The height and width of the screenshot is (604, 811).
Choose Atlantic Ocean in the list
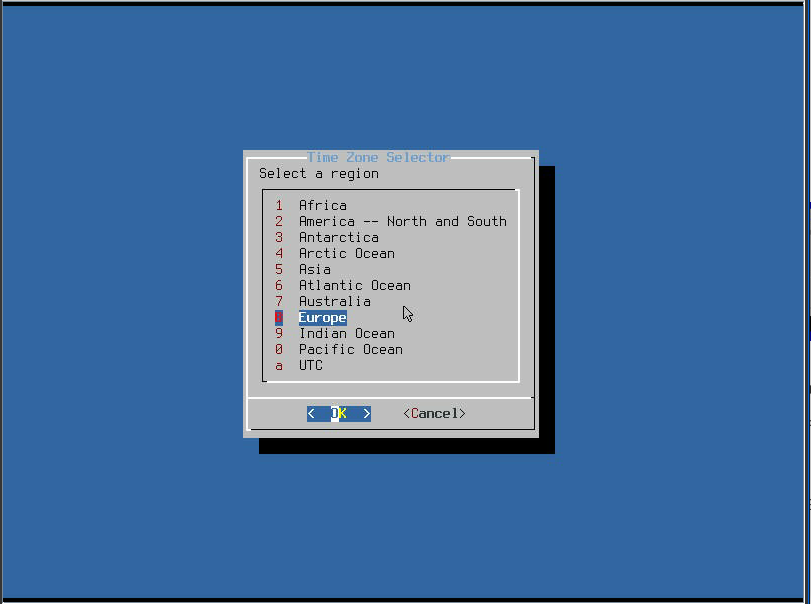[x=355, y=285]
